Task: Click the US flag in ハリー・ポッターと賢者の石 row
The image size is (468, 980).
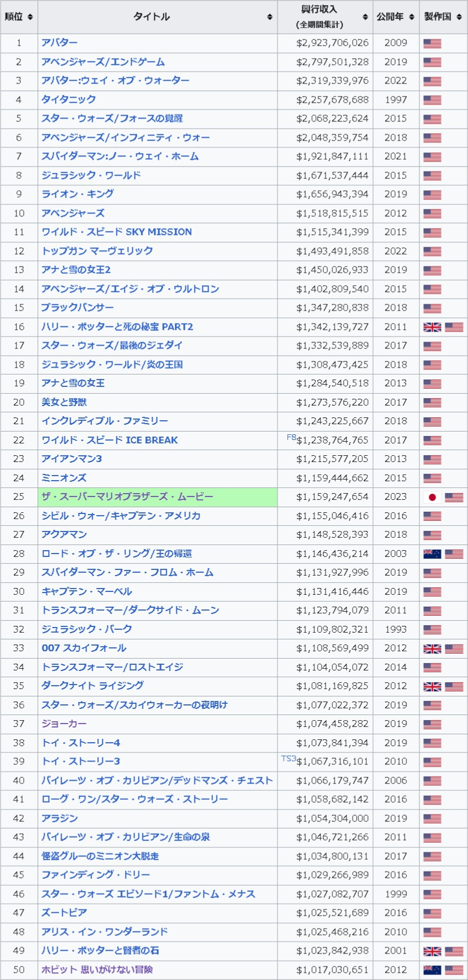Action: point(454,951)
